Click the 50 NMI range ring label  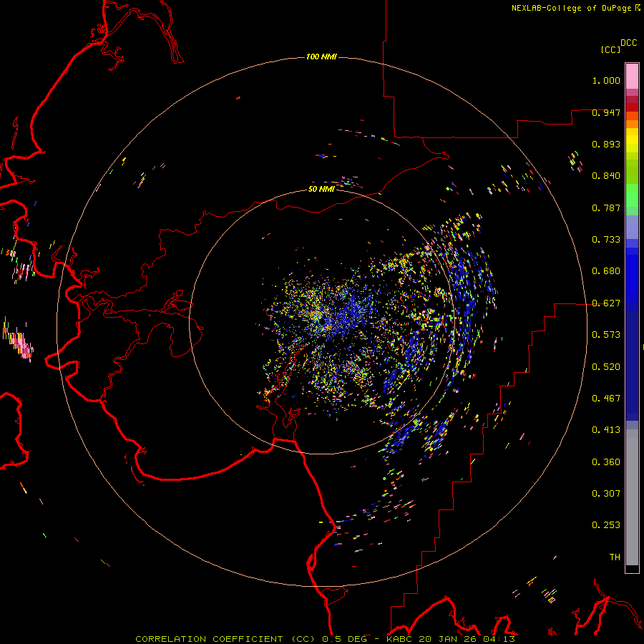pyautogui.click(x=321, y=189)
